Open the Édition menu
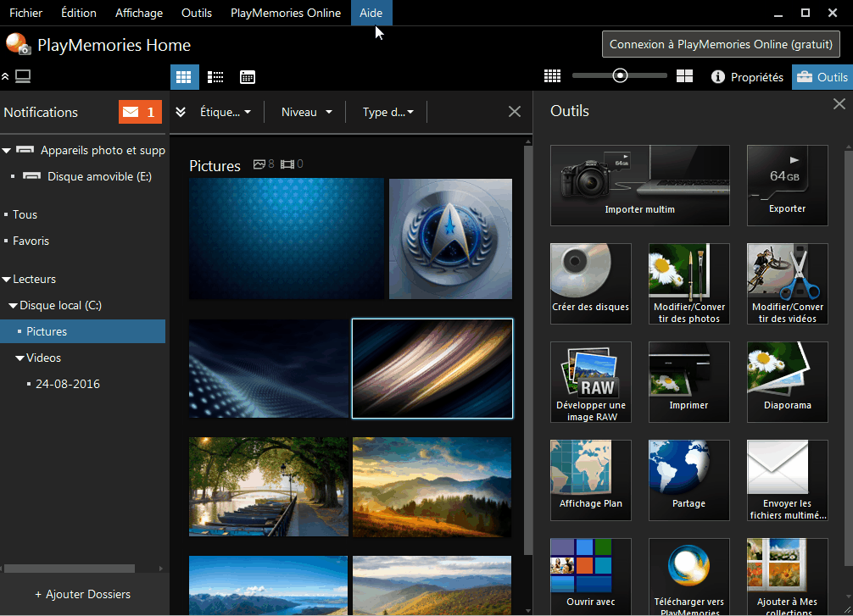The width and height of the screenshot is (853, 616). [79, 13]
